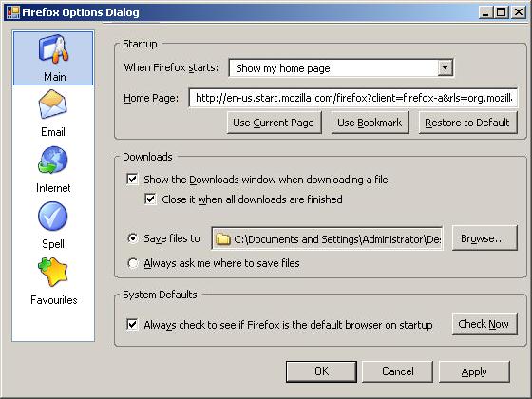
Task: Expand the When Firefox starts dropdown arrow
Action: click(x=445, y=67)
